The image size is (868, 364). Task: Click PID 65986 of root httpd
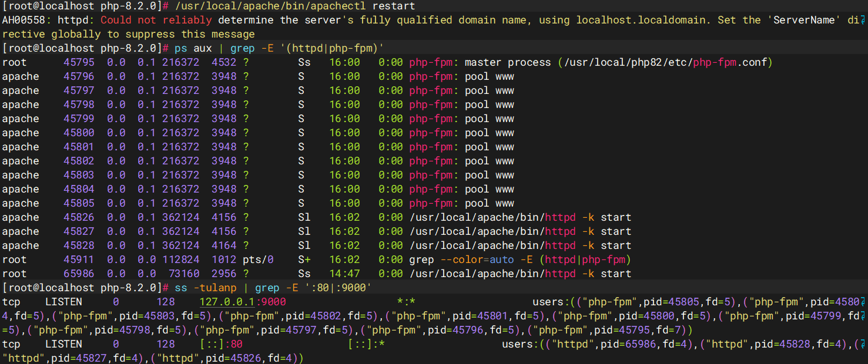coord(79,274)
